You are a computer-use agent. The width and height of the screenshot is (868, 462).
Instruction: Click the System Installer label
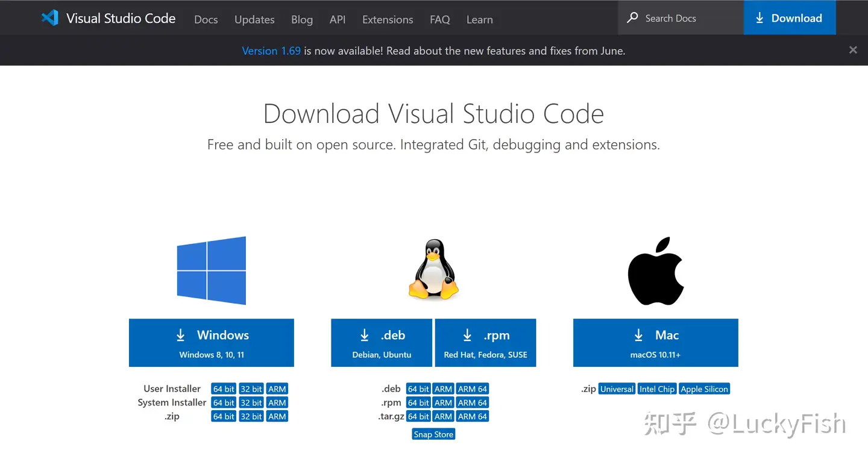tap(172, 403)
